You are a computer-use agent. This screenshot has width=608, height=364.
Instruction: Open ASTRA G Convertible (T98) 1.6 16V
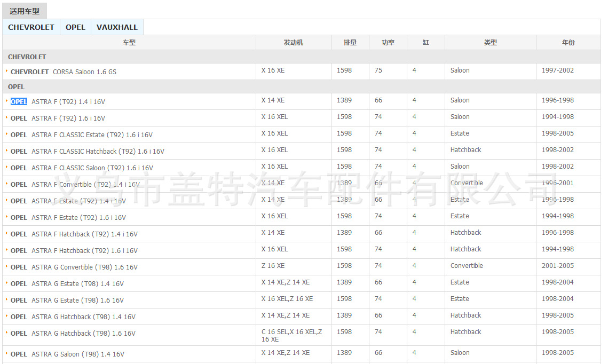[84, 267]
